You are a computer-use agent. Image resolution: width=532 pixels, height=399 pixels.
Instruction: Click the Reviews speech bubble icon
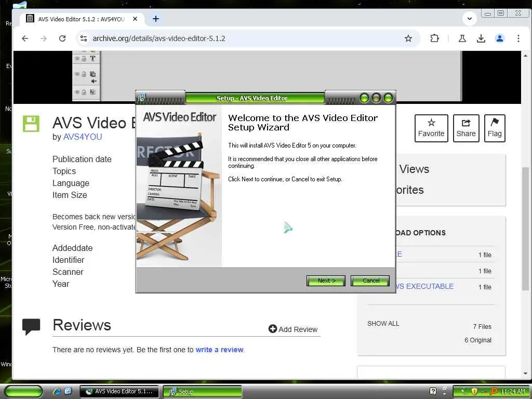[31, 326]
